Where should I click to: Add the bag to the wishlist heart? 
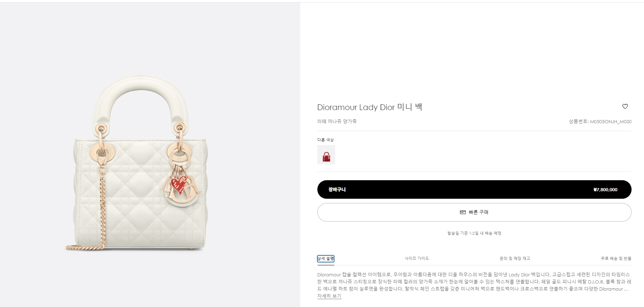[625, 106]
